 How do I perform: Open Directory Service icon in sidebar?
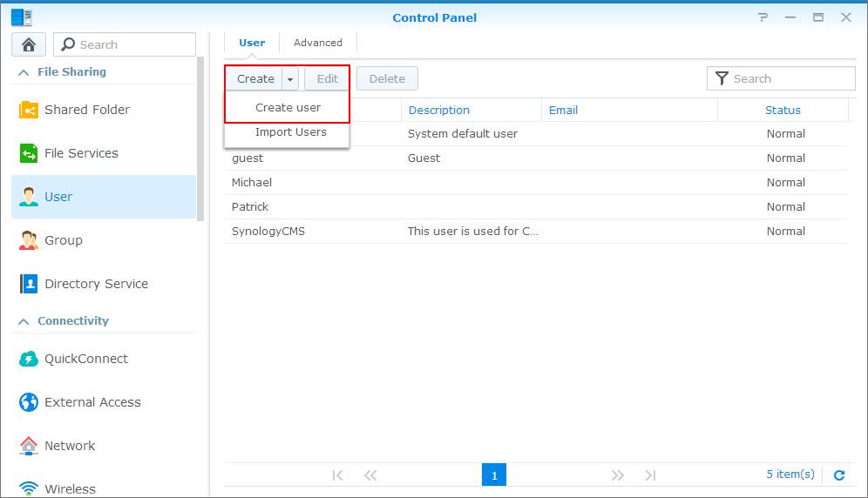29,283
